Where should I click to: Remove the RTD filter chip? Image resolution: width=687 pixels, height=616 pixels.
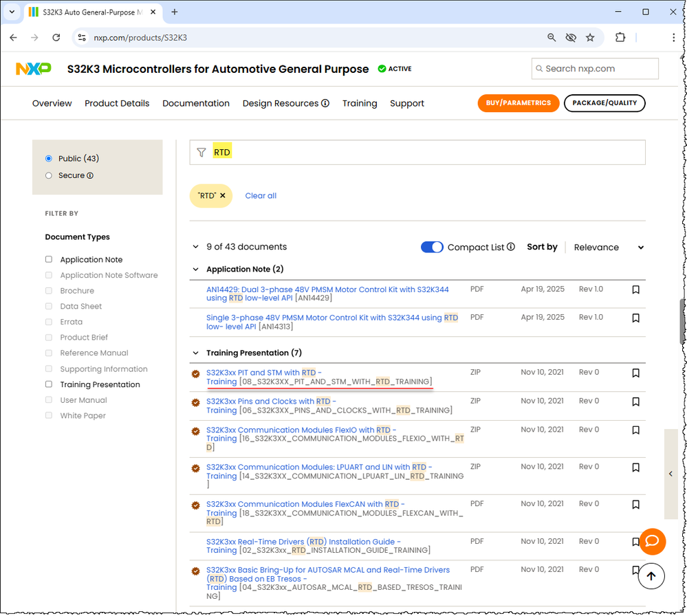coord(223,196)
